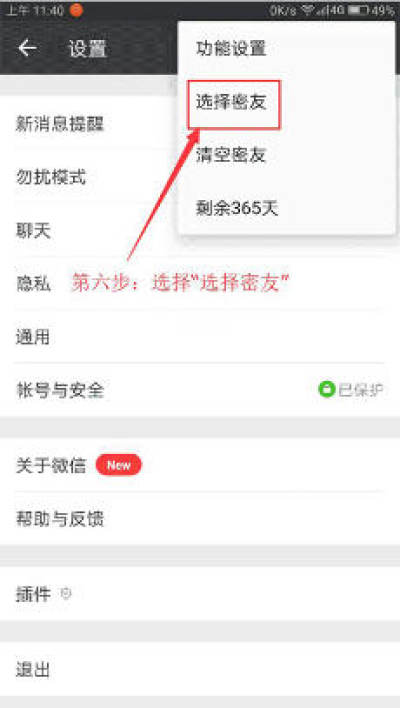The width and height of the screenshot is (400, 708).
Task: Tap the WiFi signal icon
Action: pos(308,10)
